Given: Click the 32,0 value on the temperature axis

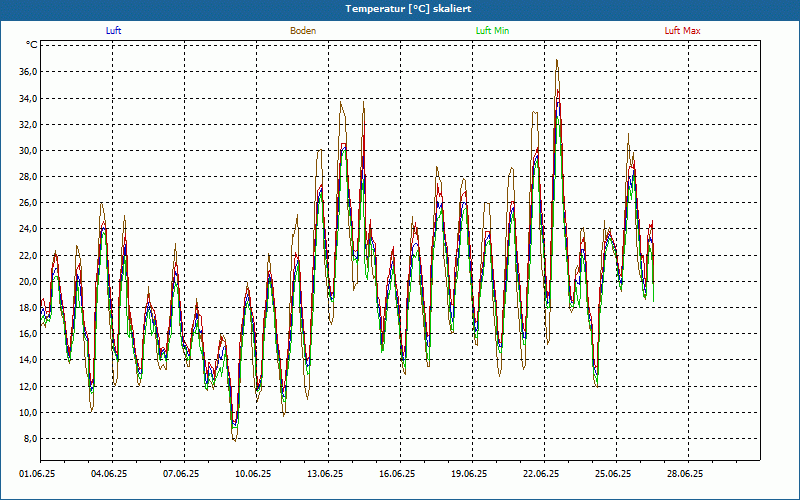Looking at the screenshot, I should point(28,124).
